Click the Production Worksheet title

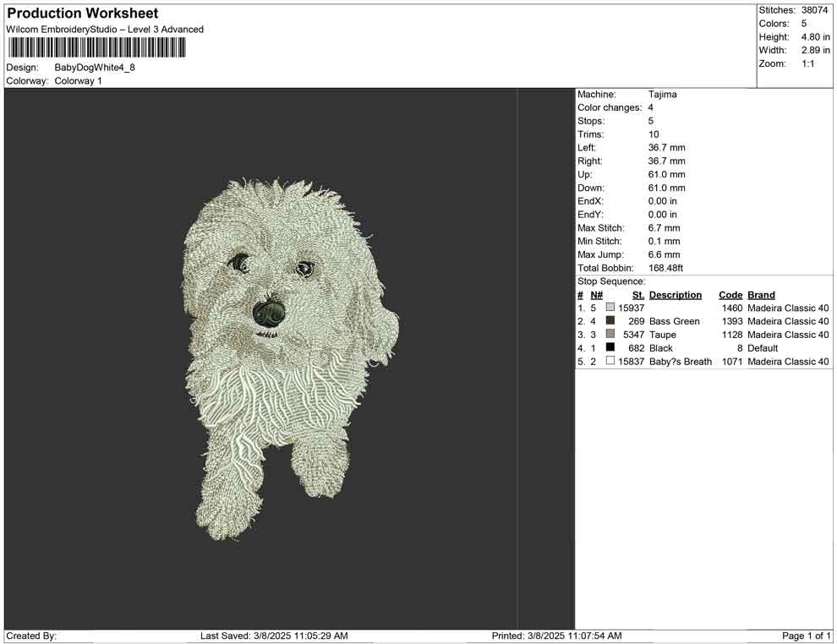point(82,14)
